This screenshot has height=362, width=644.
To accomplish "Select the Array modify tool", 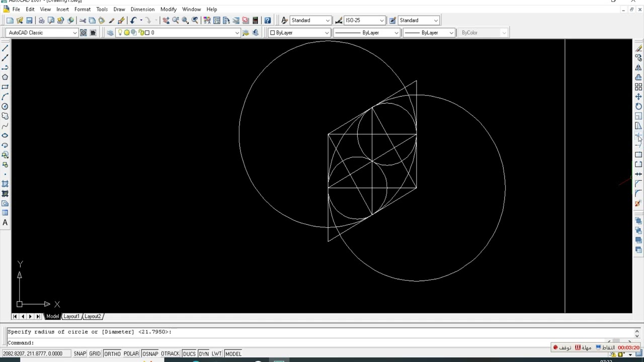I will (x=638, y=87).
